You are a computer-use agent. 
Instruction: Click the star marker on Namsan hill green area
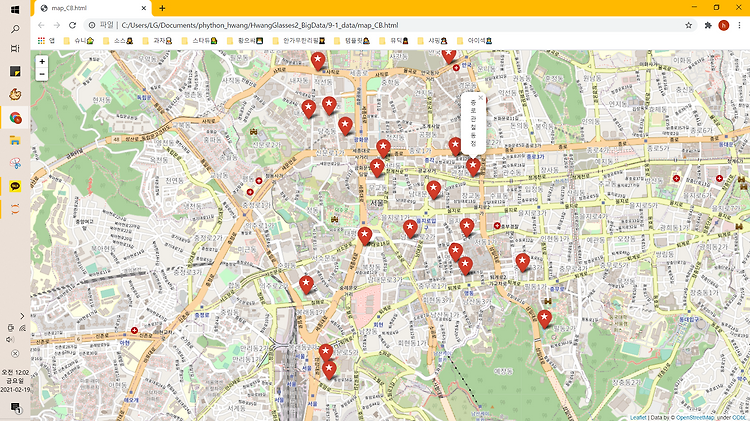pyautogui.click(x=544, y=319)
